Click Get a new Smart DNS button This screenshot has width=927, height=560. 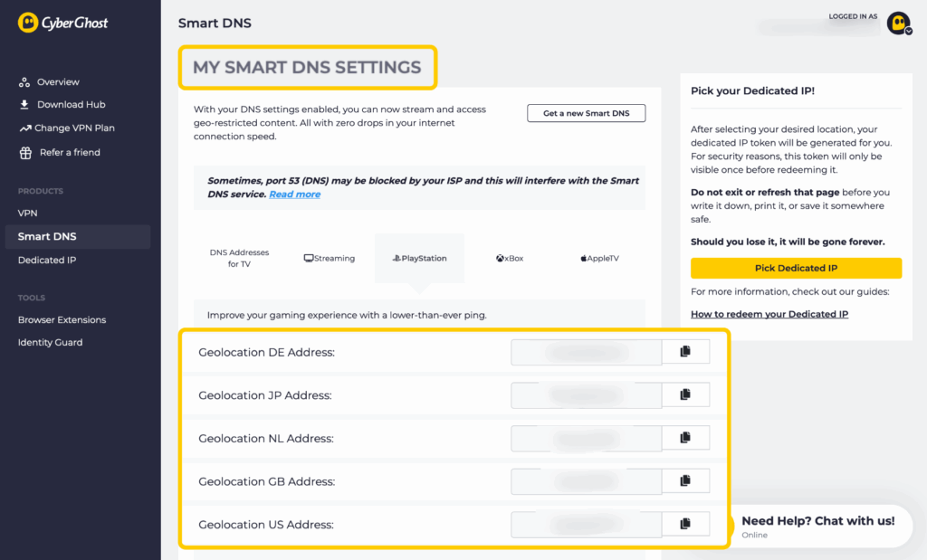tap(586, 113)
